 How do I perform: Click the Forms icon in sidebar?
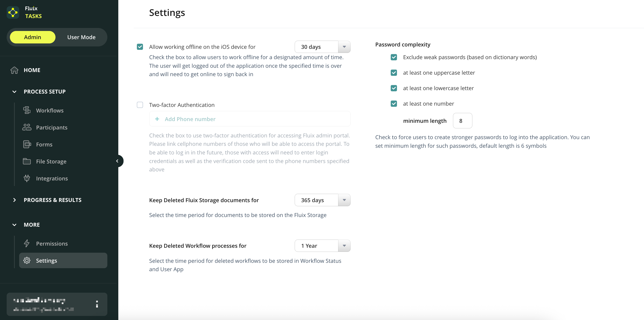click(x=27, y=144)
